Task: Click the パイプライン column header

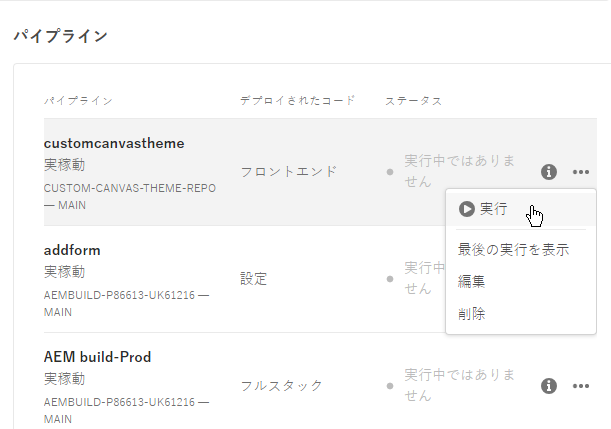Action: (78, 101)
